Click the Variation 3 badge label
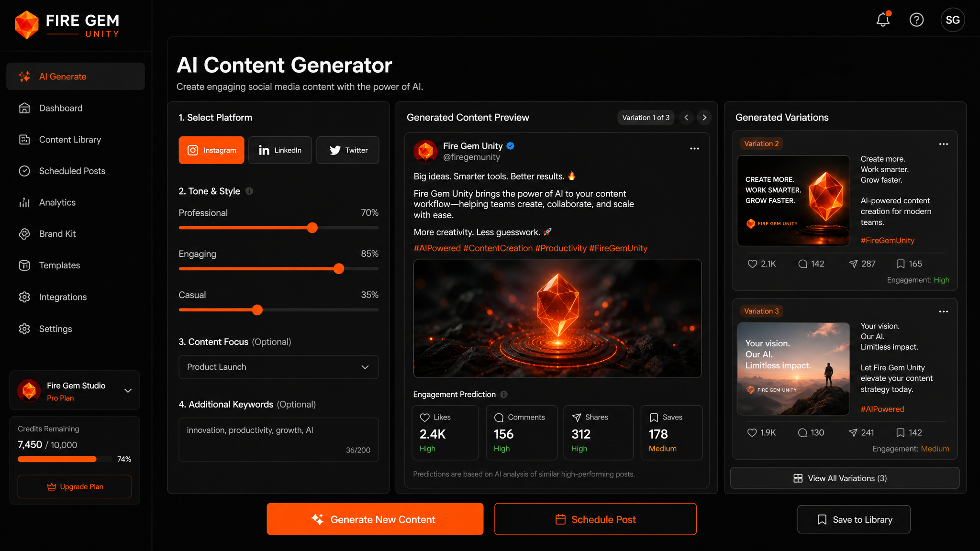Viewport: 980px width, 551px height. 761,311
